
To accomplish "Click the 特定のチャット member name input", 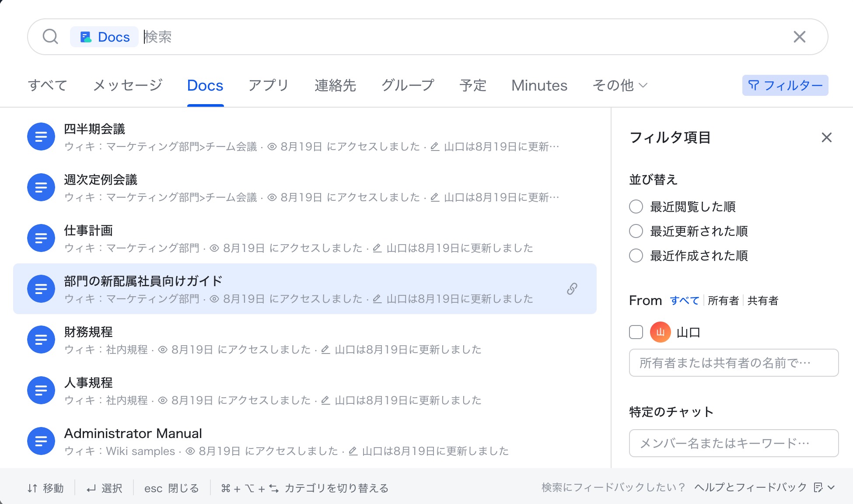I will [733, 443].
